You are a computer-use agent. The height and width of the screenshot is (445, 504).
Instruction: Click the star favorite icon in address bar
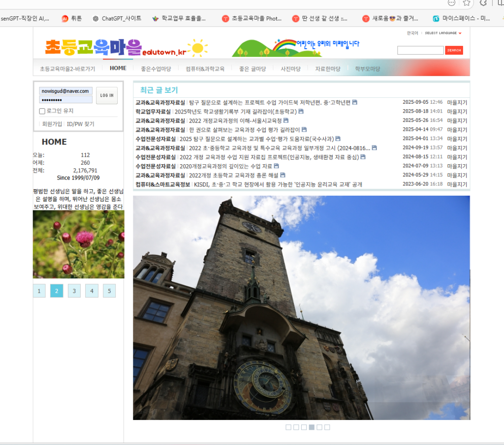467,2
